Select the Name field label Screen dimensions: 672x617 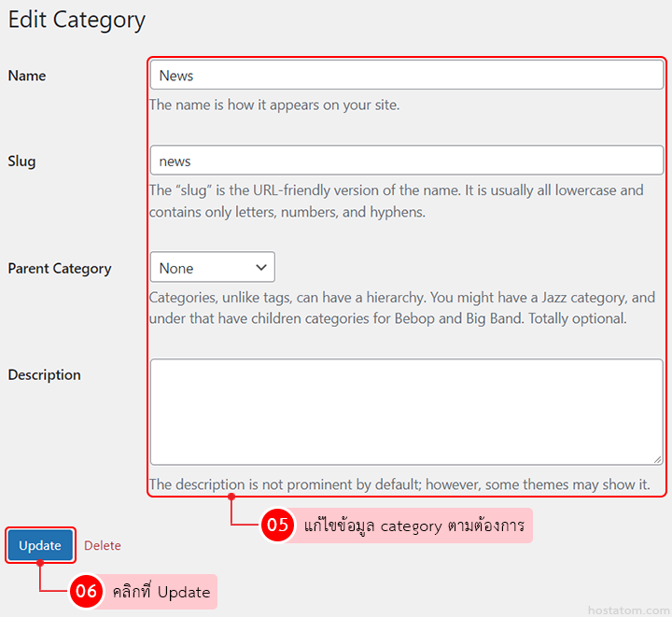coord(27,76)
